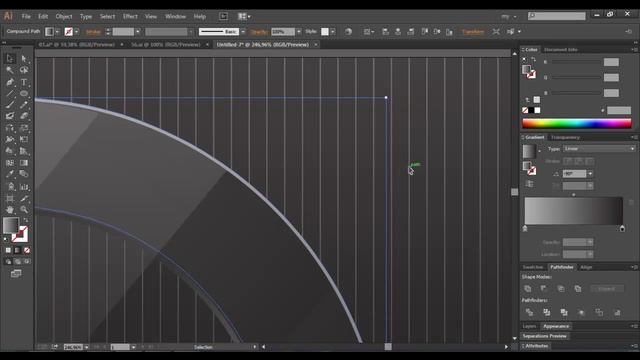Set toolbox color mode to solid Color
The width and height of the screenshot is (640, 360).
8,250
